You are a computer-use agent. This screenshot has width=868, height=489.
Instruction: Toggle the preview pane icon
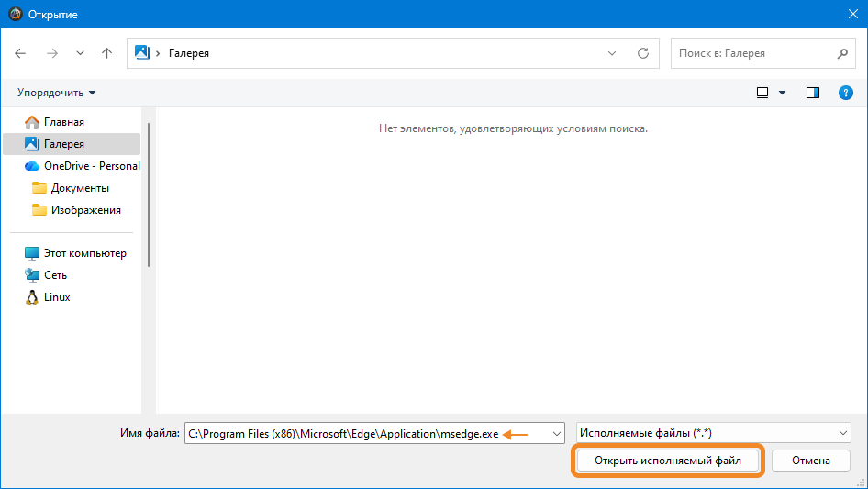[812, 93]
